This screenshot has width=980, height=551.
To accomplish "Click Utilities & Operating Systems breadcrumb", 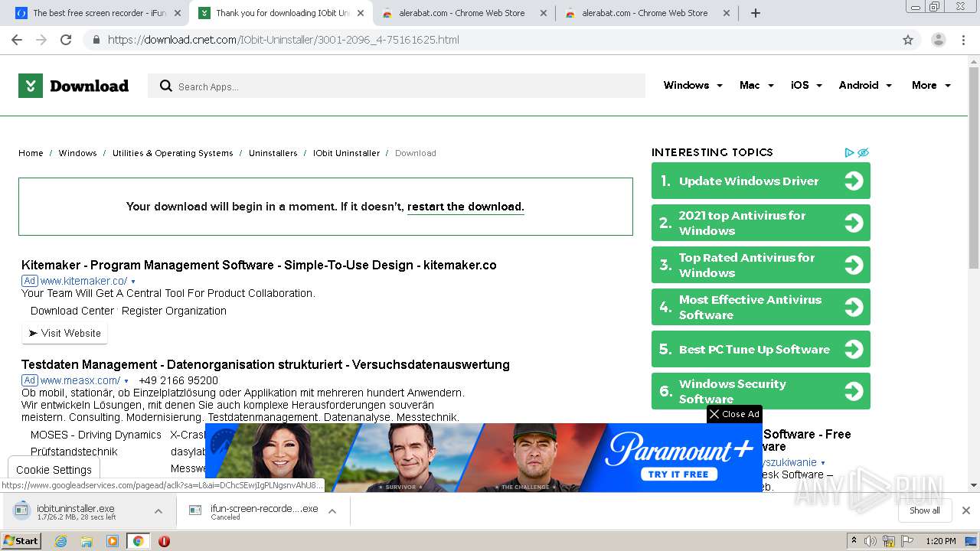I will pyautogui.click(x=172, y=153).
